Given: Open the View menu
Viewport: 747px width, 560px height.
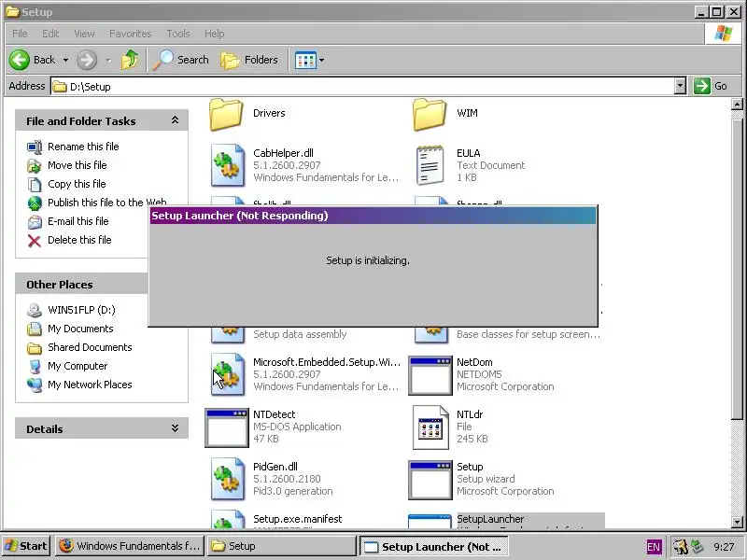Looking at the screenshot, I should coord(84,34).
